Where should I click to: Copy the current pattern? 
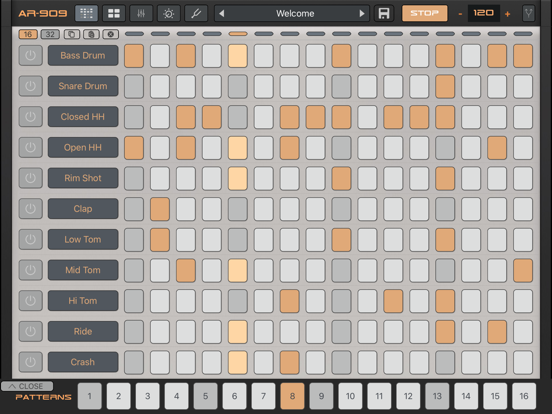[71, 34]
